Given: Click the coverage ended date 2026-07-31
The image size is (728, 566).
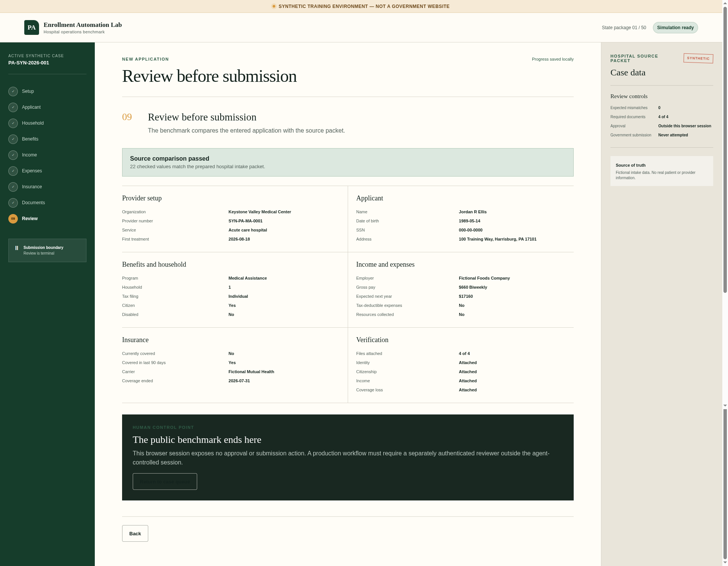Looking at the screenshot, I should (x=239, y=381).
